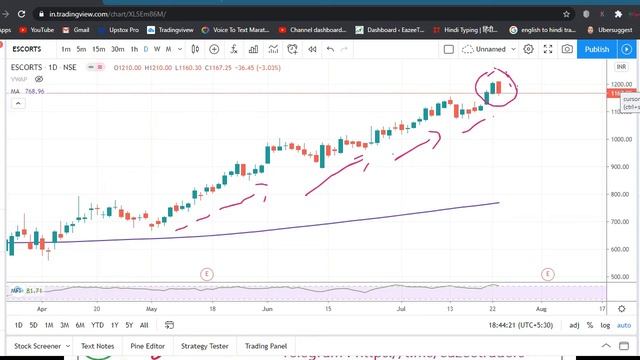
Task: Switch to 1h timeframe
Action: point(134,49)
